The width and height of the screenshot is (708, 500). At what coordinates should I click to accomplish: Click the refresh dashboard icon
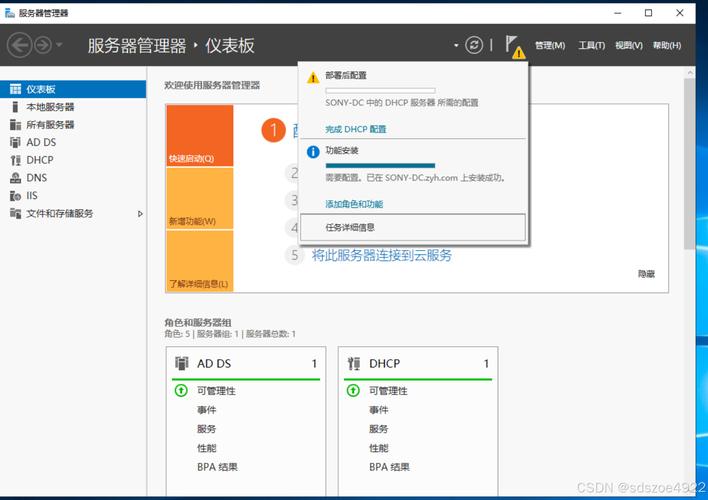(474, 45)
